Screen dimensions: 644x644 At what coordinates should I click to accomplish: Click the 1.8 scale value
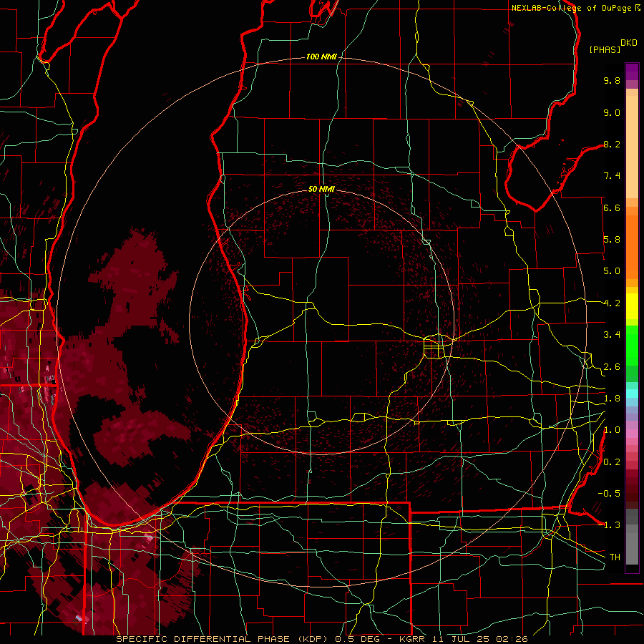612,399
